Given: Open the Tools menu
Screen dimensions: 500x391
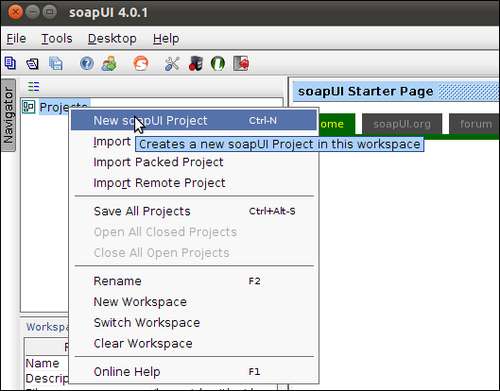Looking at the screenshot, I should pyautogui.click(x=57, y=39).
